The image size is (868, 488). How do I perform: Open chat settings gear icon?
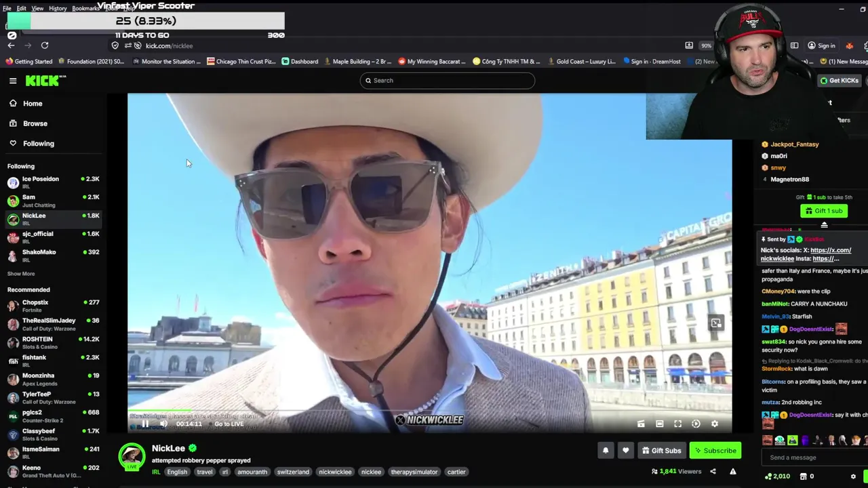click(x=853, y=476)
